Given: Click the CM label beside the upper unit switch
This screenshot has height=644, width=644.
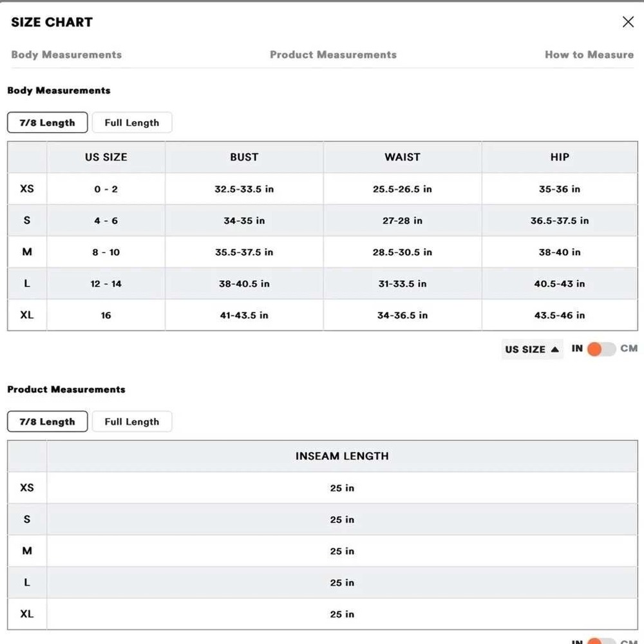Looking at the screenshot, I should coord(629,348).
